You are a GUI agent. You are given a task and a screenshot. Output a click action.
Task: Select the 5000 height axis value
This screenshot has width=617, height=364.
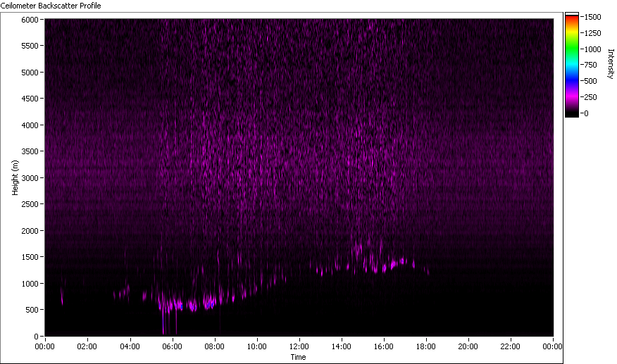point(30,73)
